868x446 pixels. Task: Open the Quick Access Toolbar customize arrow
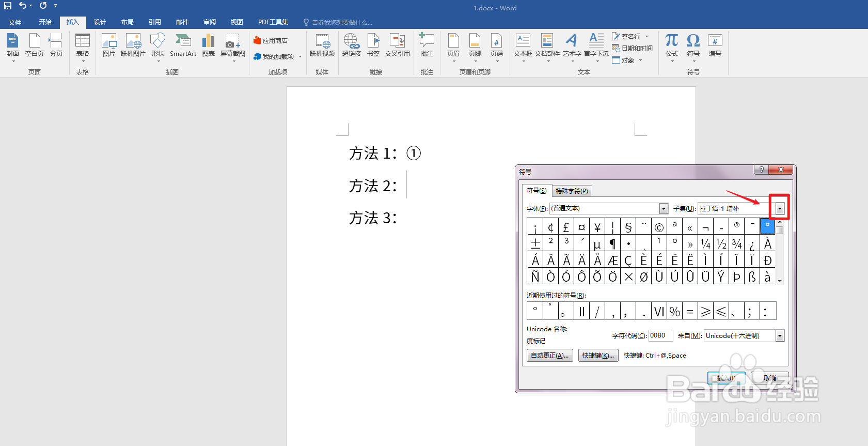coord(55,6)
